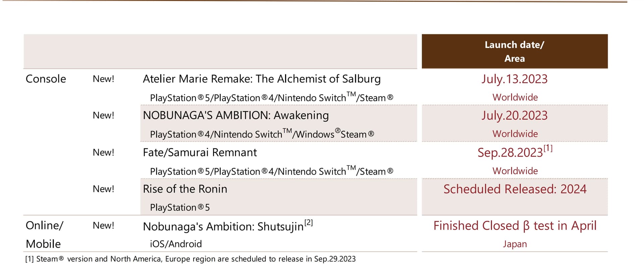
Task: Click the Launch date/Area header cell
Action: (515, 51)
